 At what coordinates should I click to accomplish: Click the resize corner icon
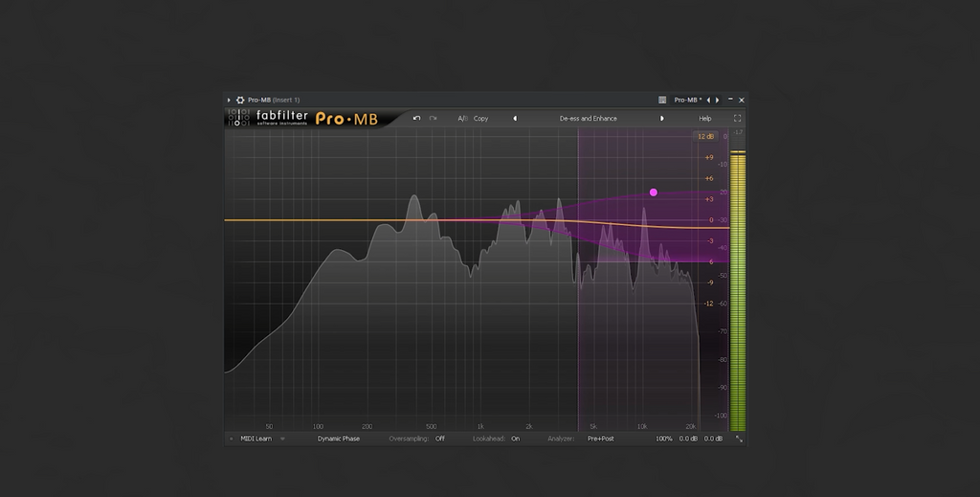[x=740, y=439]
